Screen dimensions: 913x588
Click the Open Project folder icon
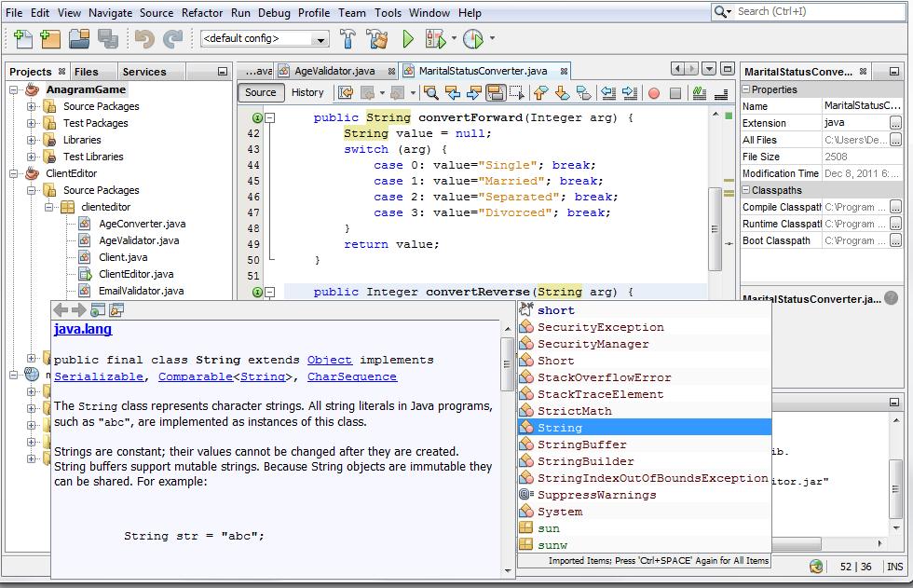pyautogui.click(x=78, y=39)
